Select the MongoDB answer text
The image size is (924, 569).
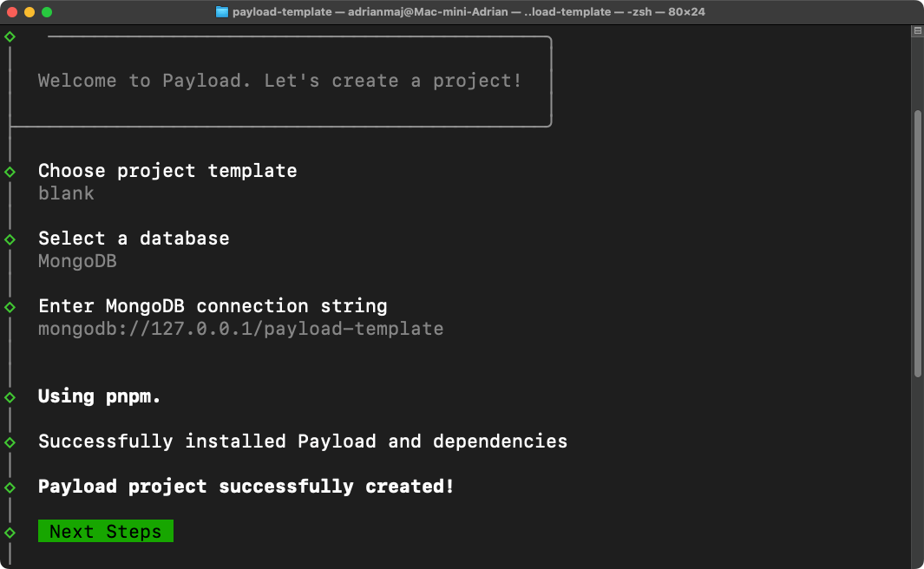click(x=77, y=260)
